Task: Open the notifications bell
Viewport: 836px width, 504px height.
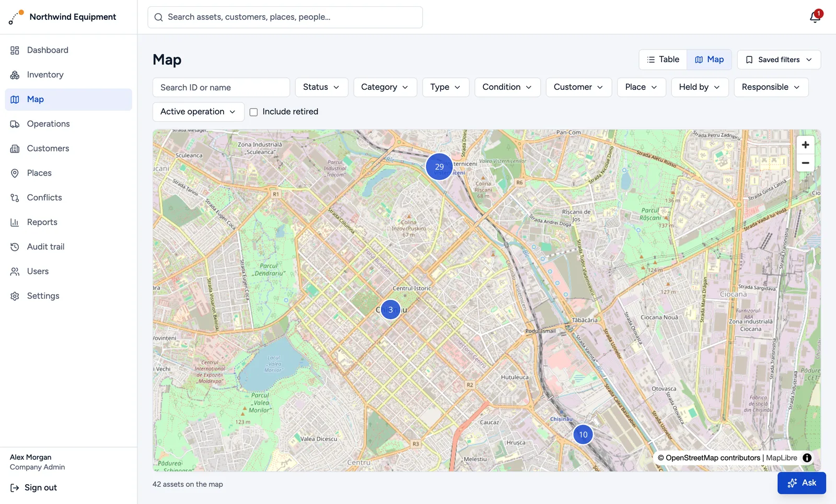Action: pos(815,17)
